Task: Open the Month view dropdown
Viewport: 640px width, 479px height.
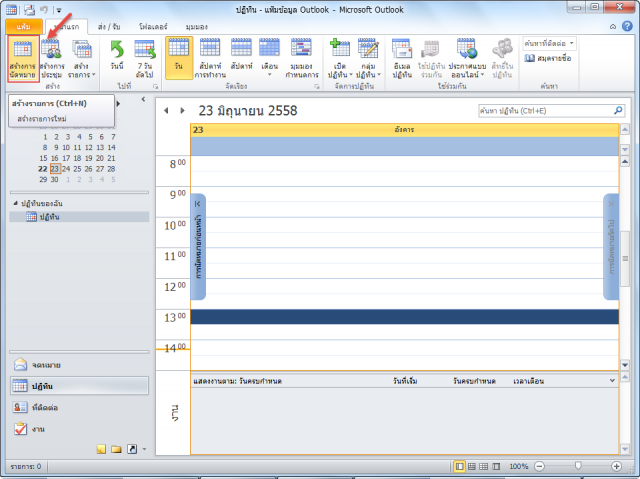Action: [269, 58]
